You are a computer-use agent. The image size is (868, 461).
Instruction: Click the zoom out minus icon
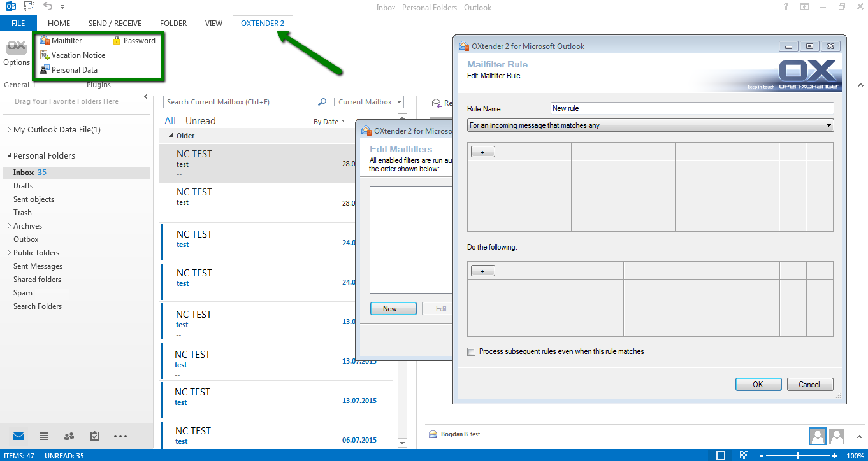(761, 456)
